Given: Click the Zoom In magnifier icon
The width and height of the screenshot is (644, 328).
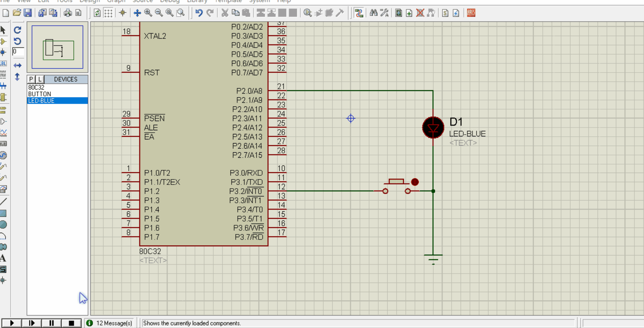Looking at the screenshot, I should [x=148, y=13].
